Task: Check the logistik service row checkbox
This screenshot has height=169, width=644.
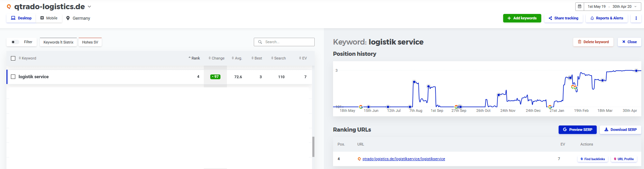Action: pyautogui.click(x=13, y=77)
